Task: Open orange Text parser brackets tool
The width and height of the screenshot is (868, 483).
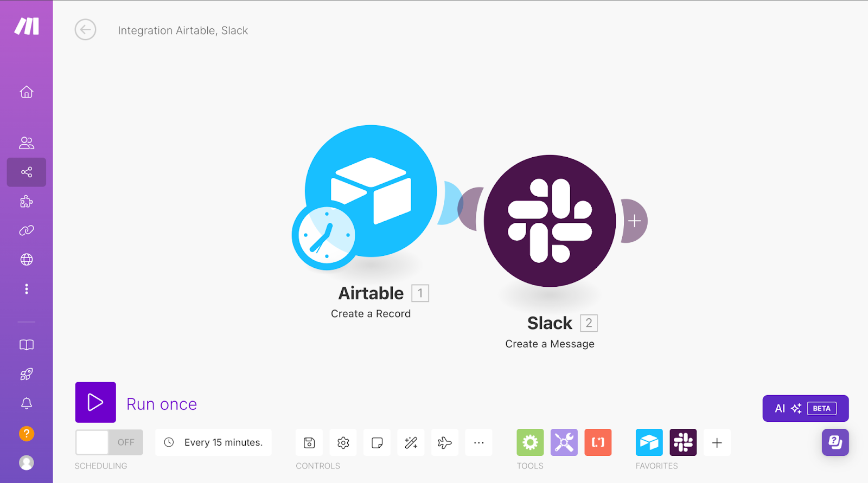Action: point(598,442)
